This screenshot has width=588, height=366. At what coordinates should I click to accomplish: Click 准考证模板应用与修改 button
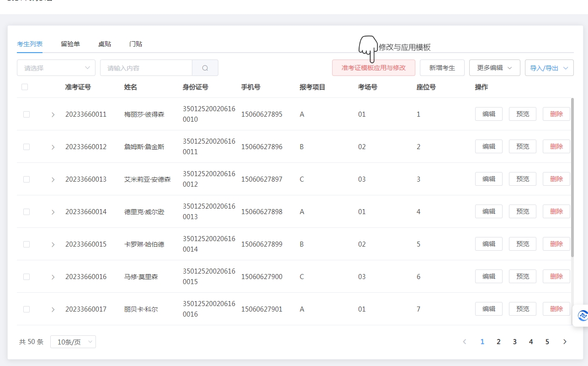373,68
